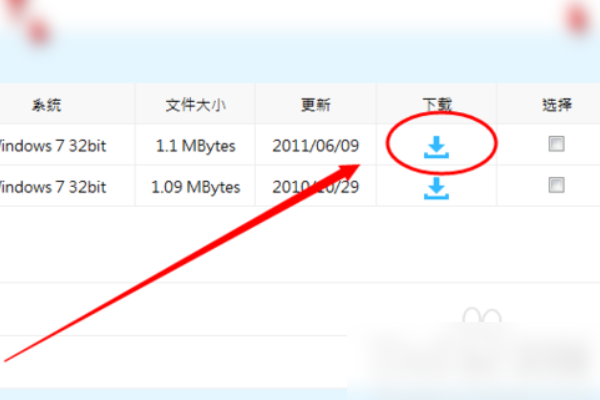Click the 更新 column header
The width and height of the screenshot is (600, 400).
316,104
